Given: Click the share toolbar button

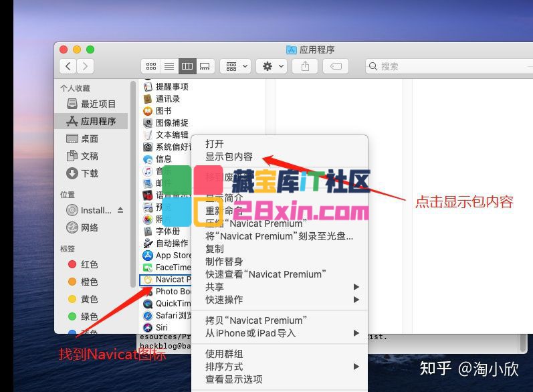Looking at the screenshot, I should coord(305,66).
